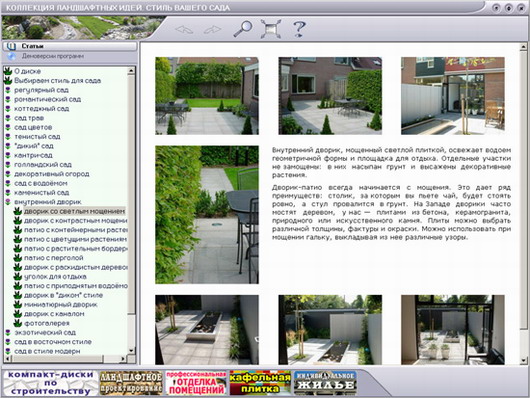This screenshot has width=530, height=398.
Task: Click the book icon beside Статьи
Action: click(x=11, y=46)
